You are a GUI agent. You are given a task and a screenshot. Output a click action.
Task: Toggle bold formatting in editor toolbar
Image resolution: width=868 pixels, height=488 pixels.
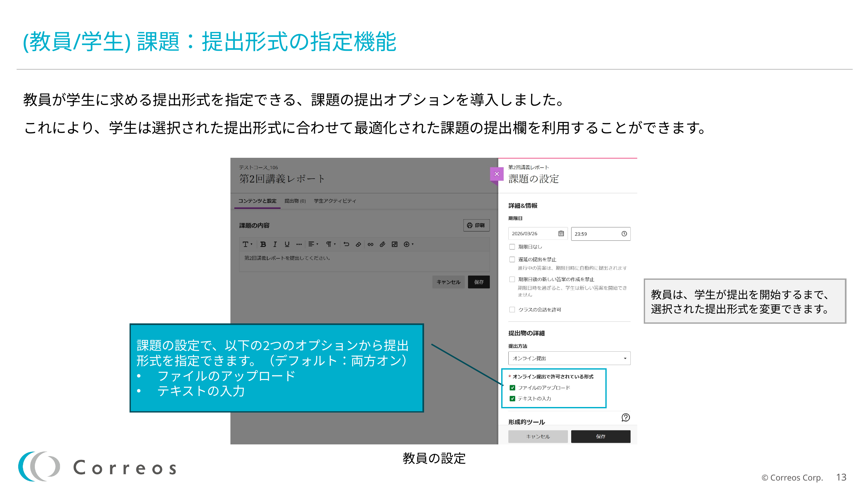[x=263, y=245]
